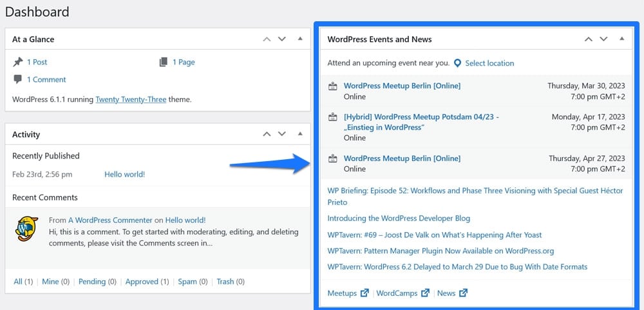Image resolution: width=644 pixels, height=310 pixels.
Task: Open Introducing the WordPress Developer Blog article
Action: pyautogui.click(x=399, y=218)
